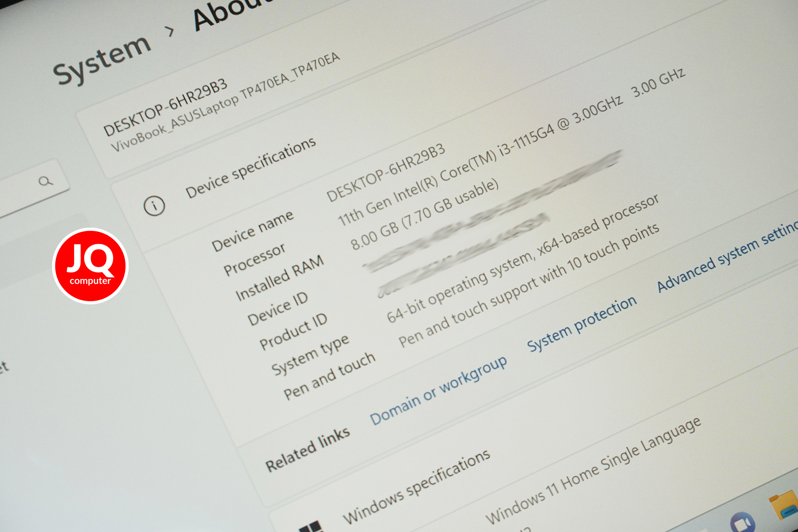Select Pen and touch support 10 touch points
This screenshot has height=532, width=798.
tap(529, 285)
